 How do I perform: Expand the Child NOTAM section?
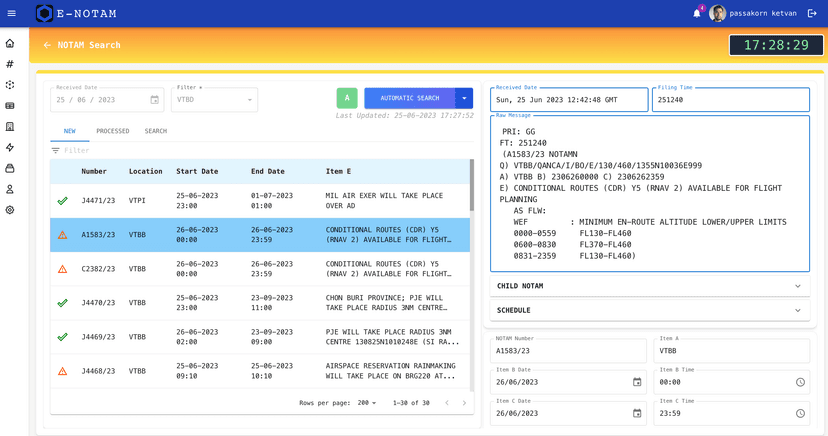tap(649, 286)
